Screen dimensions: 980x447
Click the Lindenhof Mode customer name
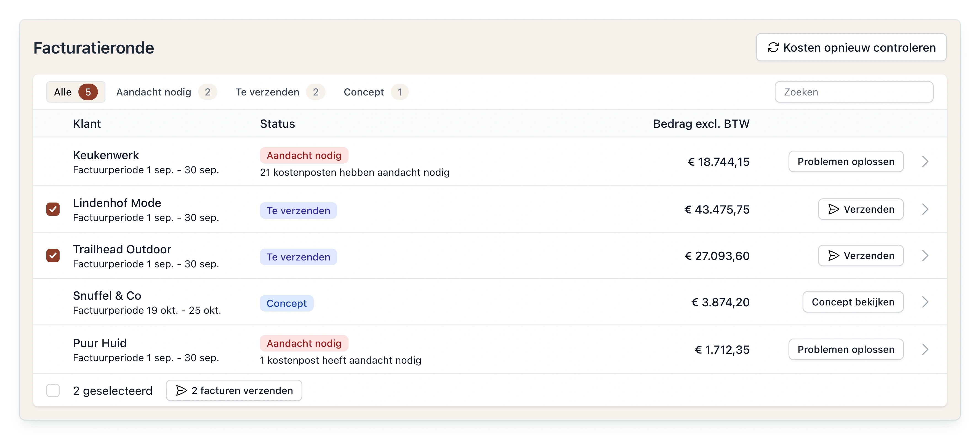pos(117,203)
